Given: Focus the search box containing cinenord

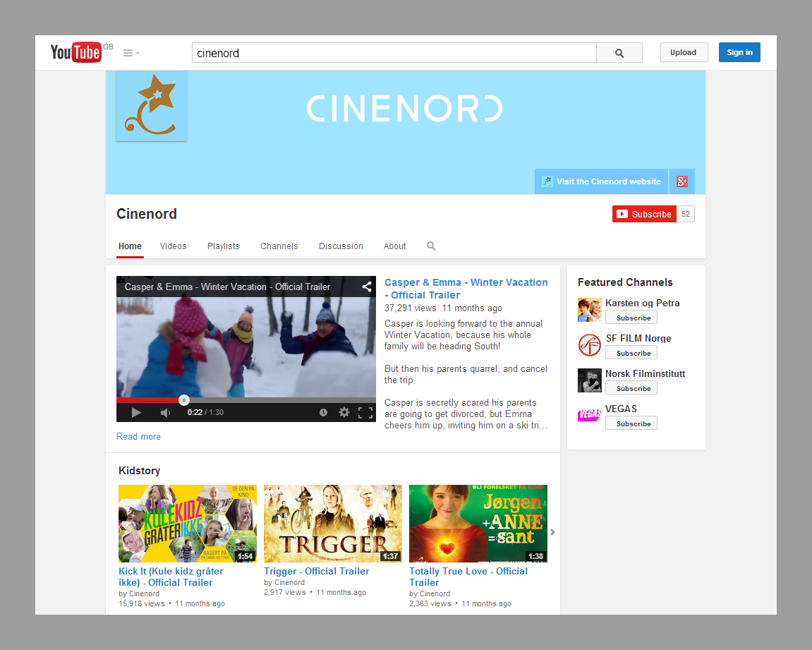Looking at the screenshot, I should coord(394,53).
